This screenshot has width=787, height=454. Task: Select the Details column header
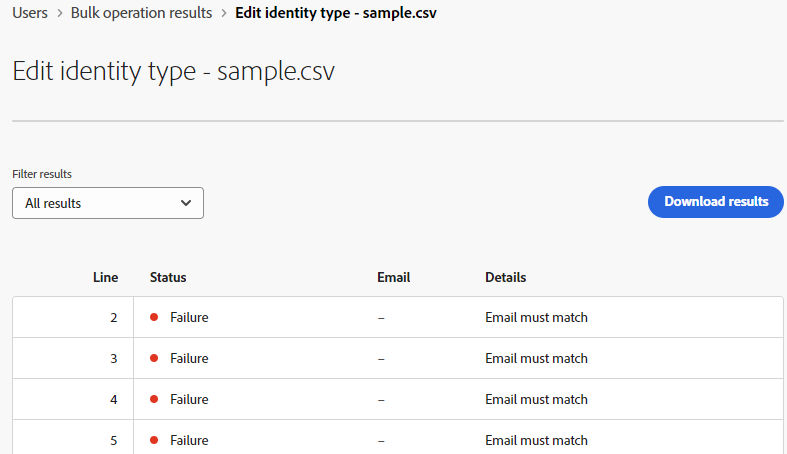(x=505, y=277)
